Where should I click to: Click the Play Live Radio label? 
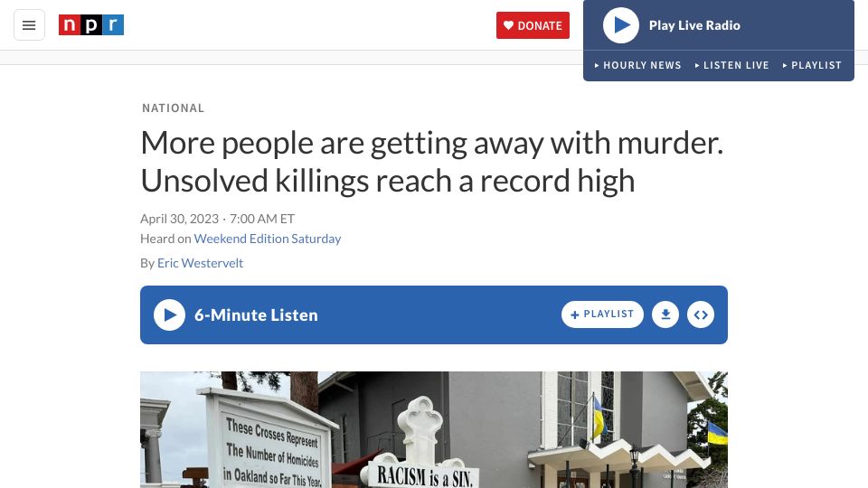coord(694,25)
